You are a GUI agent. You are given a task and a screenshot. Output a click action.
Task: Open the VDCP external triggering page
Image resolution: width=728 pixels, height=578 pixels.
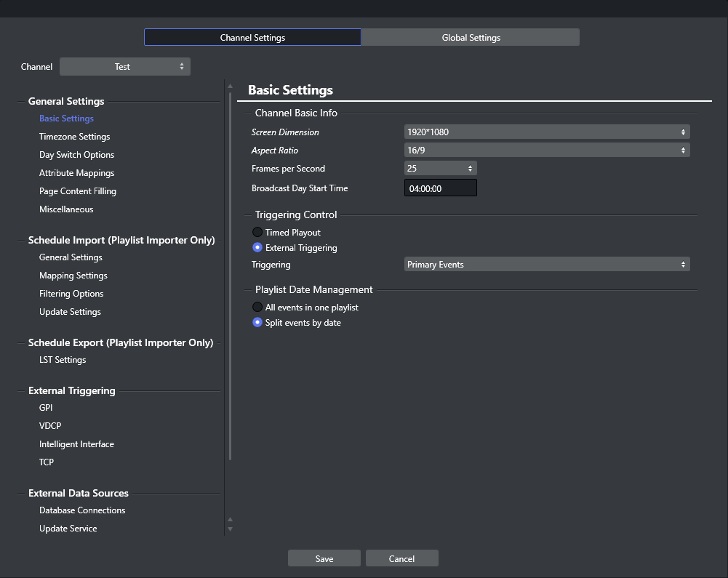click(50, 426)
